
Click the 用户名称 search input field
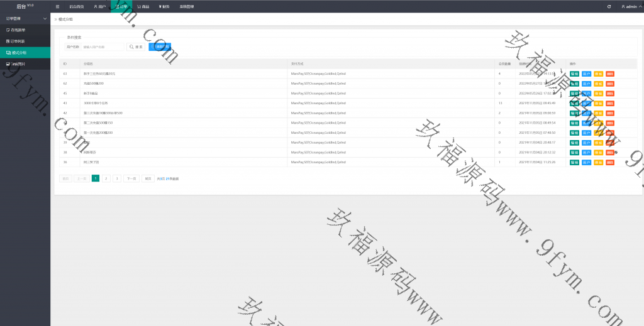(103, 47)
